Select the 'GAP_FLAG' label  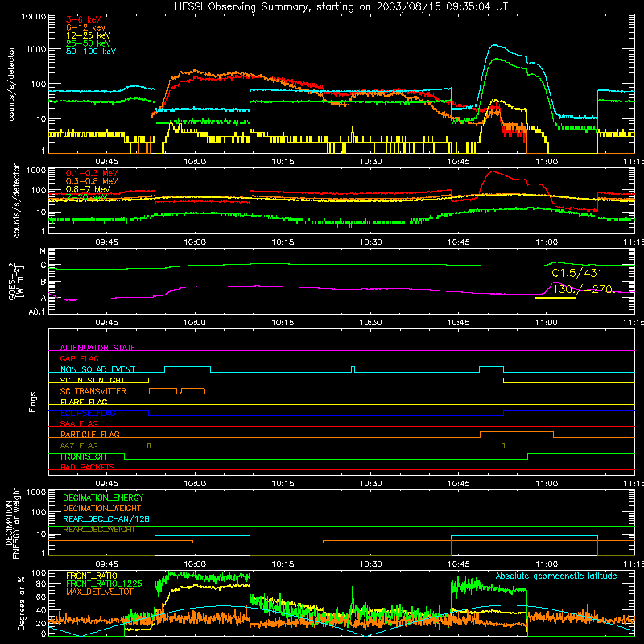click(79, 358)
